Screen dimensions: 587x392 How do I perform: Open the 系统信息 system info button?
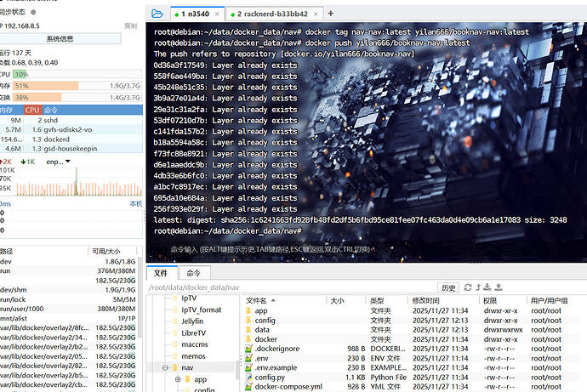tap(60, 38)
